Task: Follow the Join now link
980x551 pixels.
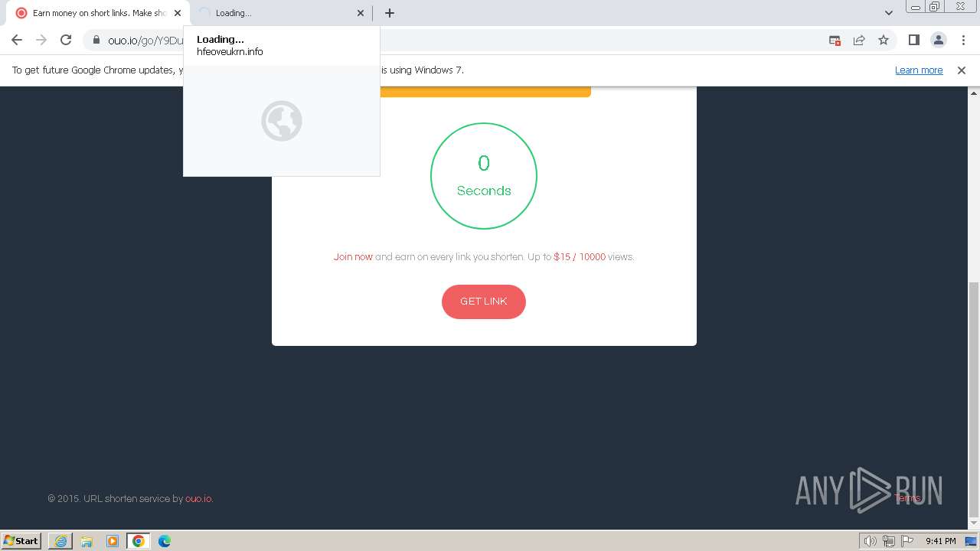Action: pos(353,256)
